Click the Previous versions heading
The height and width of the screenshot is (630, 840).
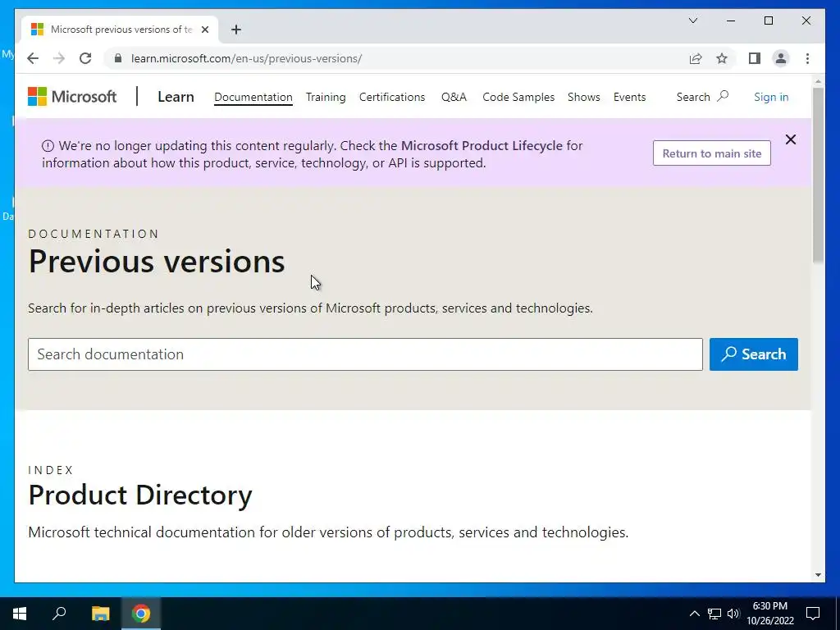click(157, 262)
